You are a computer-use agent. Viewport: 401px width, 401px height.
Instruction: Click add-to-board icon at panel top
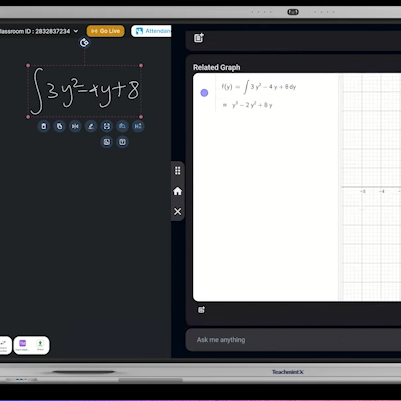point(199,38)
